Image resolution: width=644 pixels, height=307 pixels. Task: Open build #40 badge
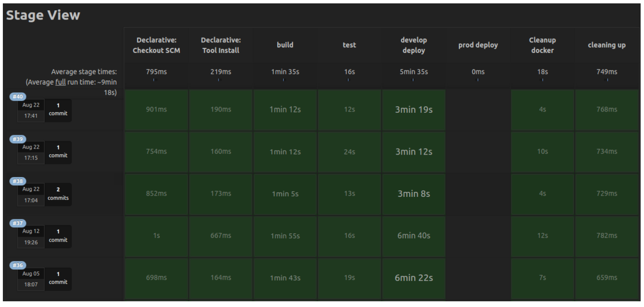18,96
